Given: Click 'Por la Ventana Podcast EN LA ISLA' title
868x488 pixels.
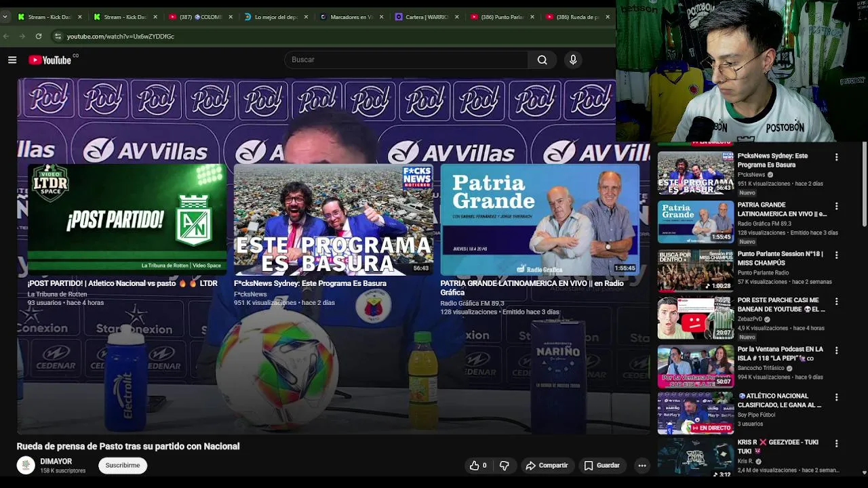Looking at the screenshot, I should point(781,354).
